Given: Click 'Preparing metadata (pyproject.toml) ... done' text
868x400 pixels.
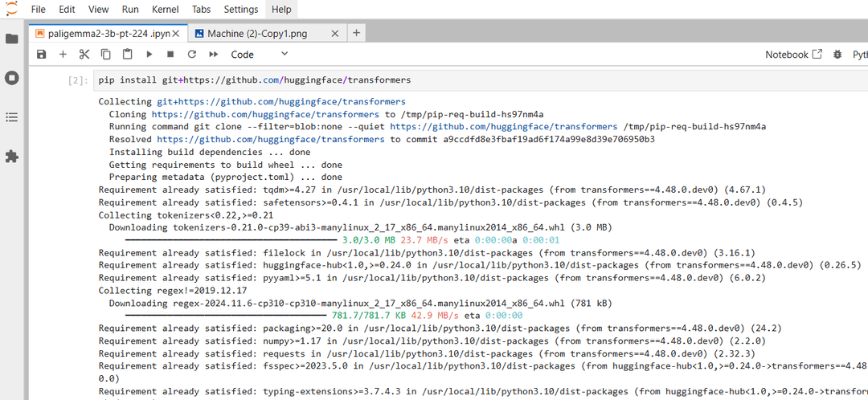Looking at the screenshot, I should coord(225,178).
